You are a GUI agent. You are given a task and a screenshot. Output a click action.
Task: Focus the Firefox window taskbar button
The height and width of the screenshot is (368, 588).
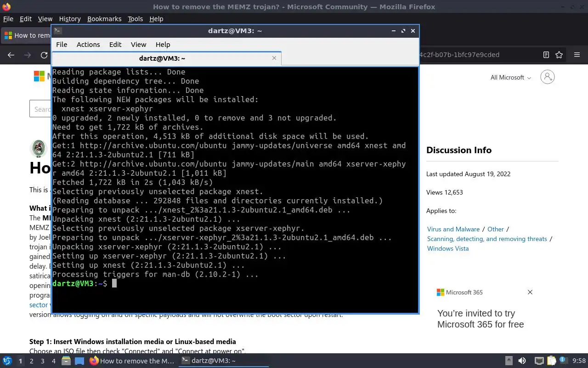[x=132, y=361]
